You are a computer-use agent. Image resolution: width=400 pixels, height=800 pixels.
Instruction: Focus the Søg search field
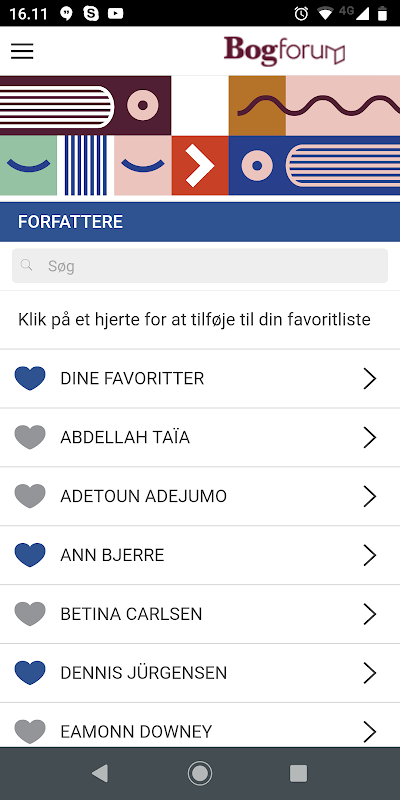tap(200, 265)
